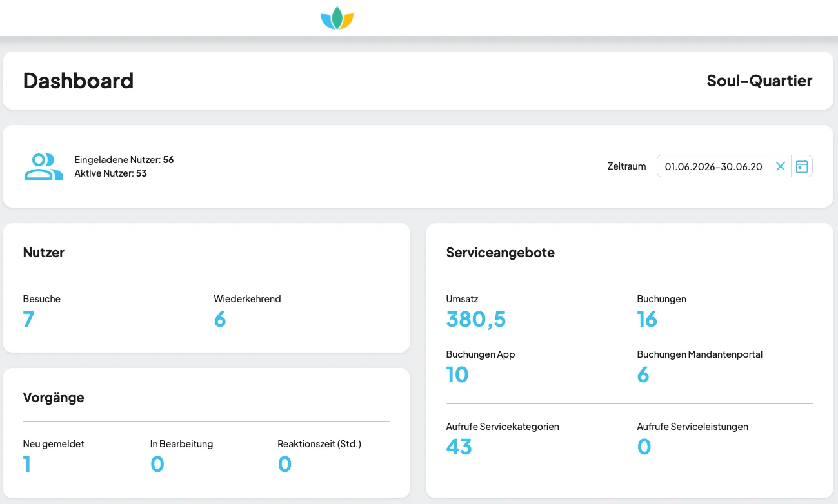Image resolution: width=838 pixels, height=504 pixels.
Task: Open the calendar date picker icon
Action: [x=802, y=166]
